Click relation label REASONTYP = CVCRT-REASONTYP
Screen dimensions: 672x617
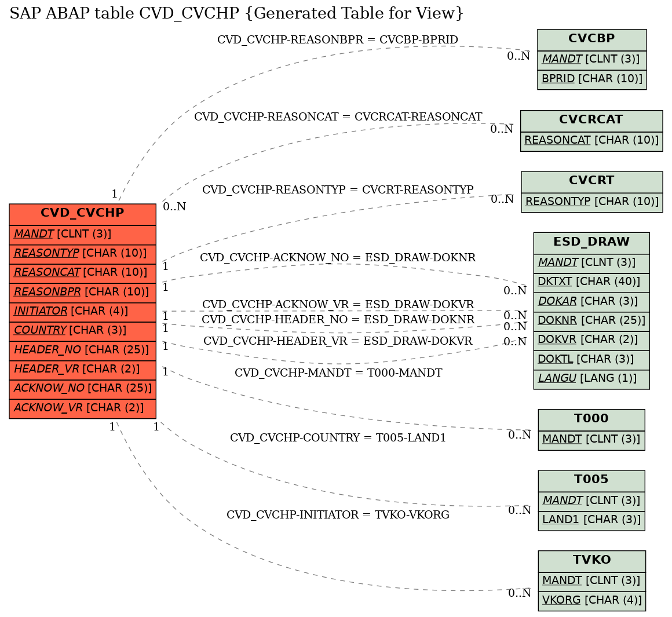click(x=338, y=190)
